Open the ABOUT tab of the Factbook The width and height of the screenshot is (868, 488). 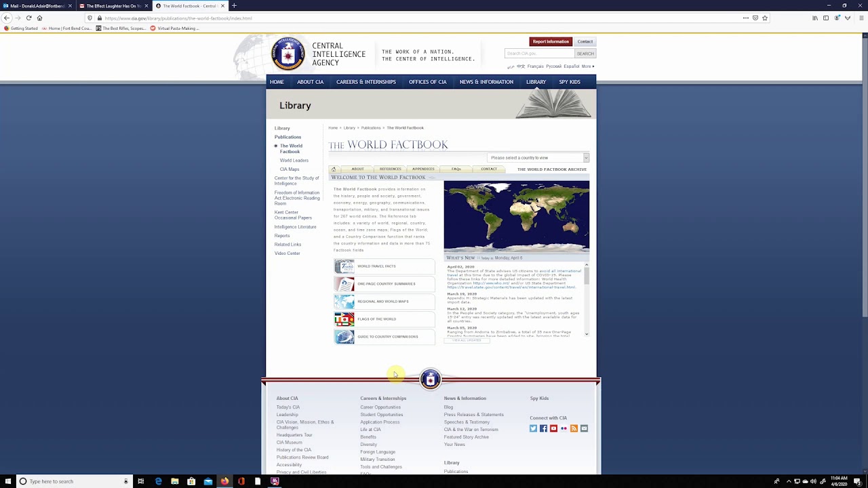coord(357,169)
